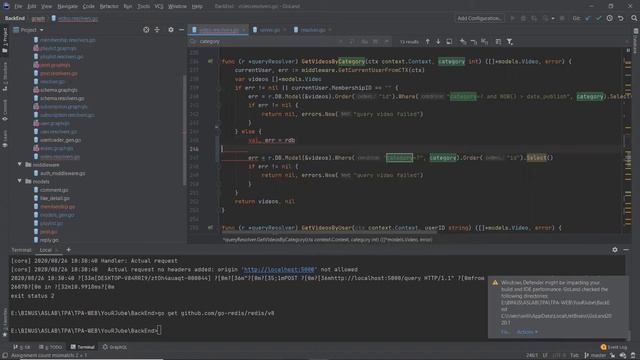Open the Commit tool window side tab
Viewport: 640px width, 360px height.
point(5,110)
